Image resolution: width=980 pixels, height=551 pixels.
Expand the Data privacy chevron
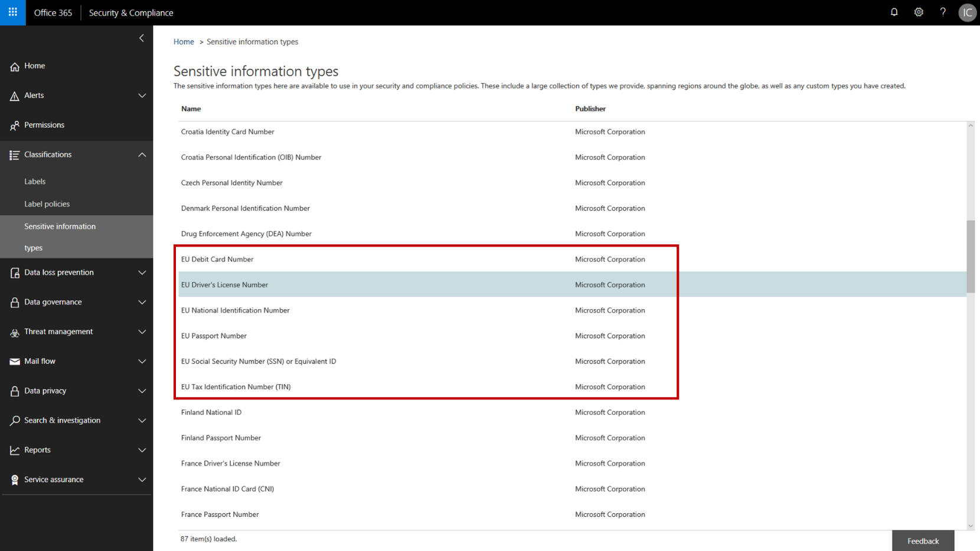(x=142, y=391)
